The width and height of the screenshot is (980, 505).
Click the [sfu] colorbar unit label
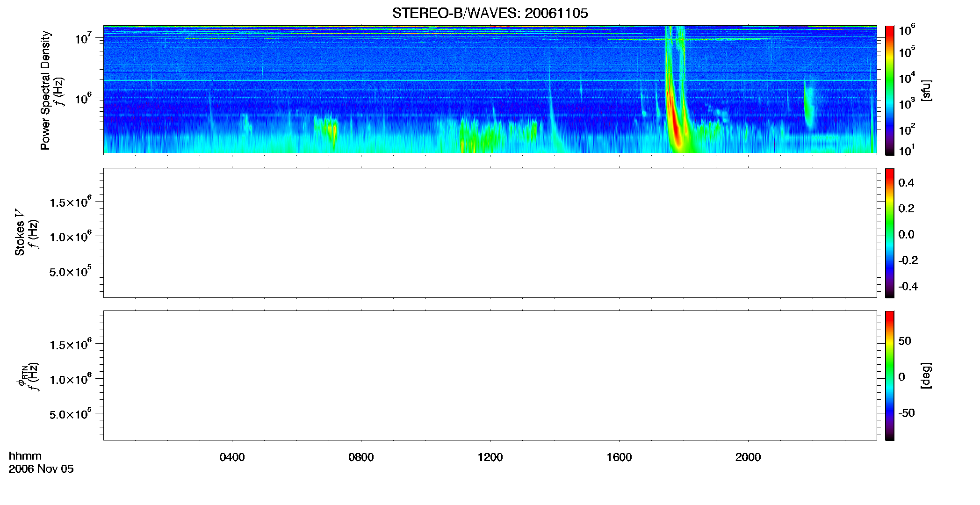coord(926,90)
